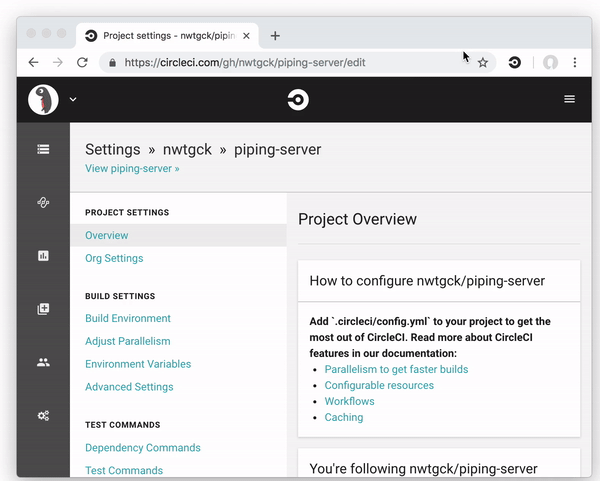Viewport: 600px width, 481px height.
Task: Open Parallelism to get faster builds link
Action: click(396, 369)
